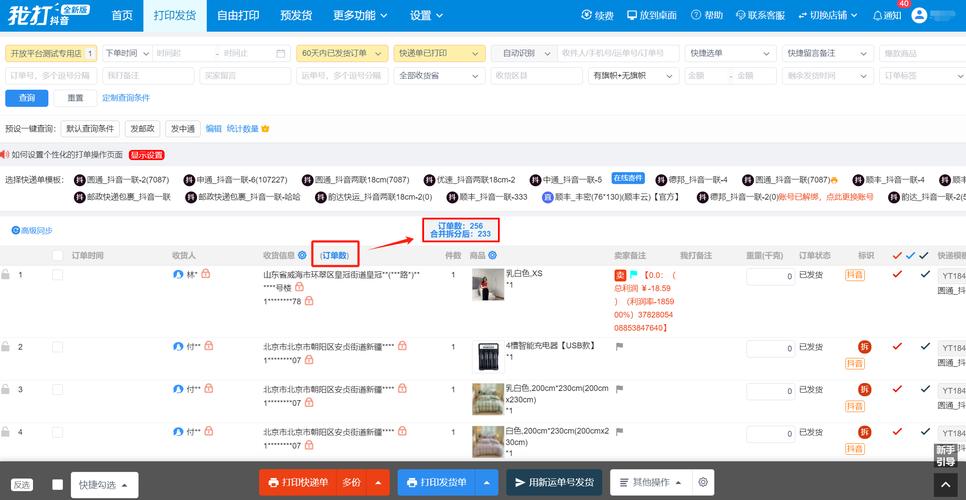Click the 定制查询条件 link

tap(125, 98)
